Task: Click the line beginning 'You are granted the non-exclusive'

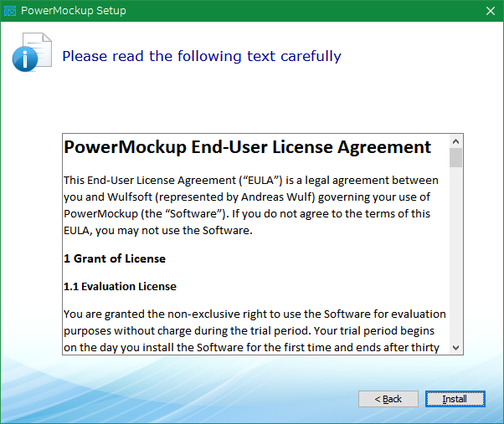Action: [x=255, y=314]
